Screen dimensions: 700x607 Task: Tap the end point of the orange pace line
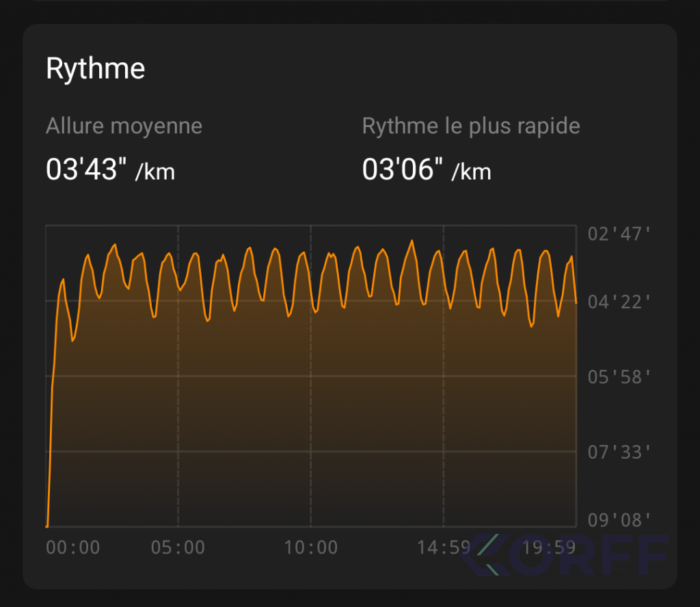tap(576, 302)
